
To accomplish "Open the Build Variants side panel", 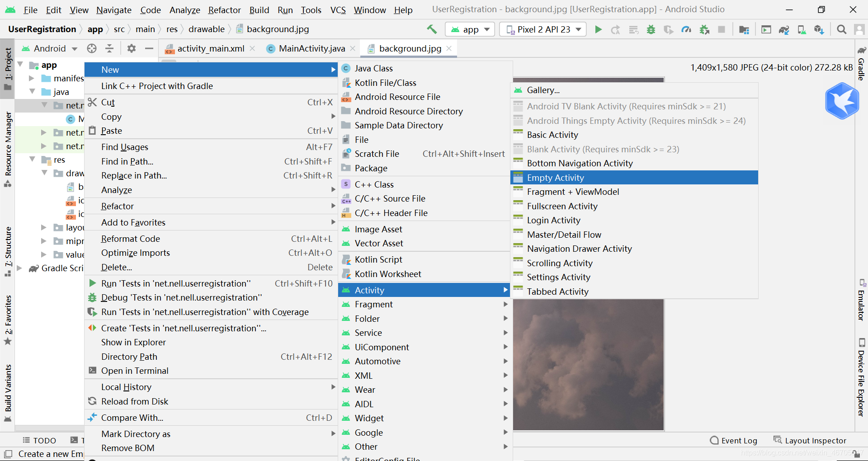I will (x=8, y=392).
